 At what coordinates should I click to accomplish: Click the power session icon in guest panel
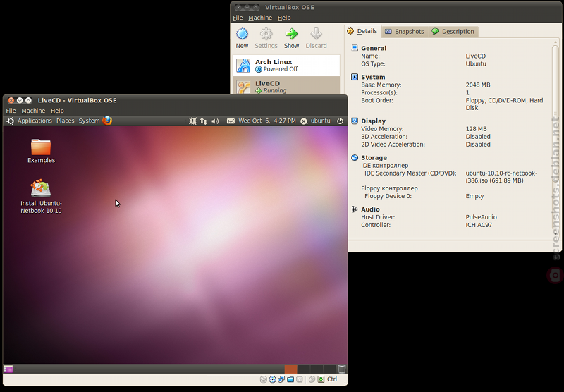340,121
